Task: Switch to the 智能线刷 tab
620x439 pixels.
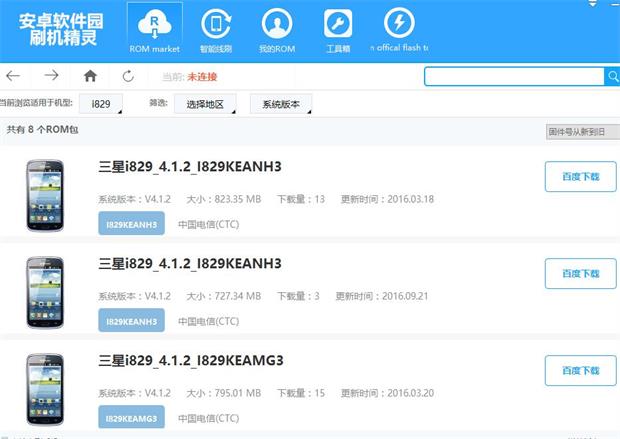Action: (216, 31)
